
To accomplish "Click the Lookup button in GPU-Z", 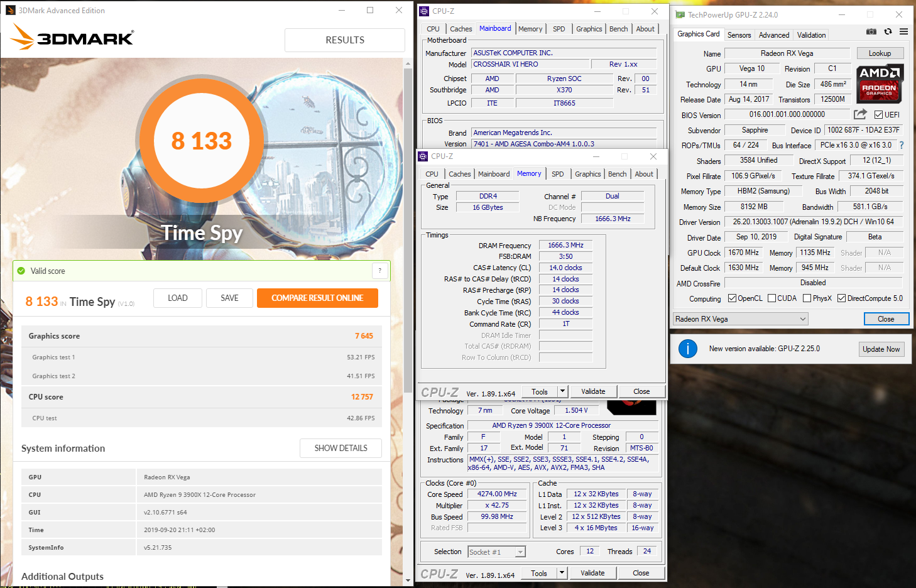I will point(880,53).
